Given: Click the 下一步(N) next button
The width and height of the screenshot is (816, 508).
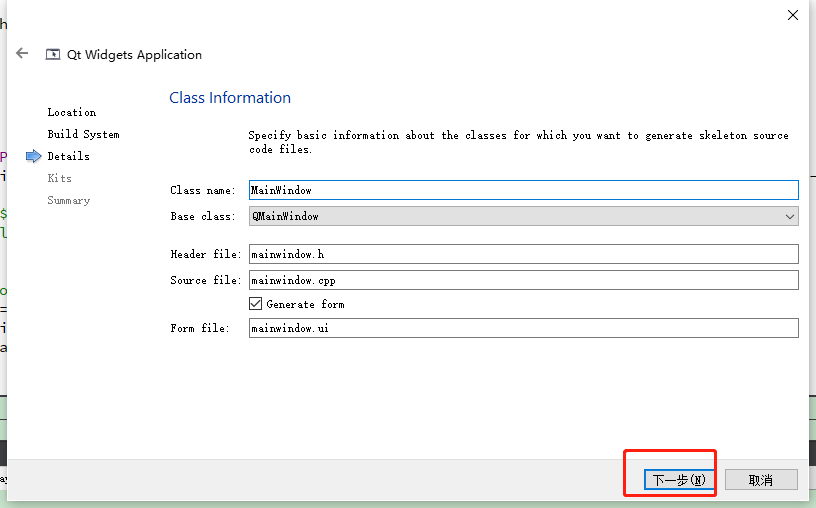Looking at the screenshot, I should (x=679, y=480).
